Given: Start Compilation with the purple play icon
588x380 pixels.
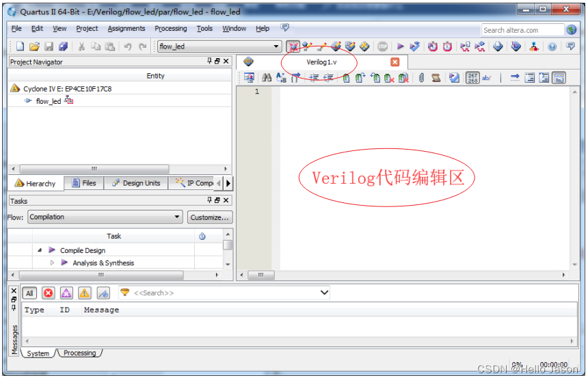Looking at the screenshot, I should pos(400,46).
